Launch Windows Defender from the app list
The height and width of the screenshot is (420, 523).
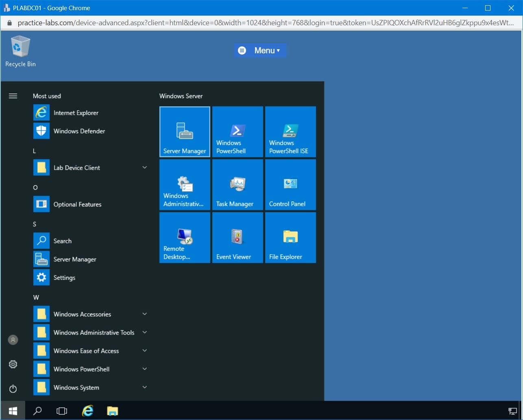90,131
